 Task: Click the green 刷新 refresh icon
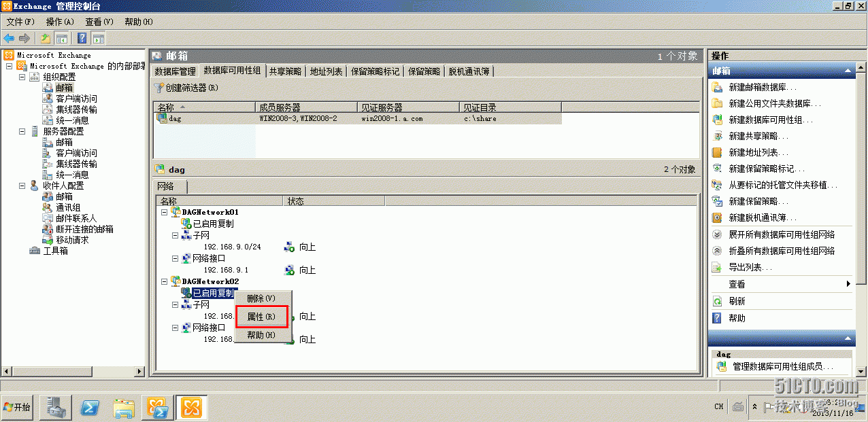pyautogui.click(x=716, y=301)
